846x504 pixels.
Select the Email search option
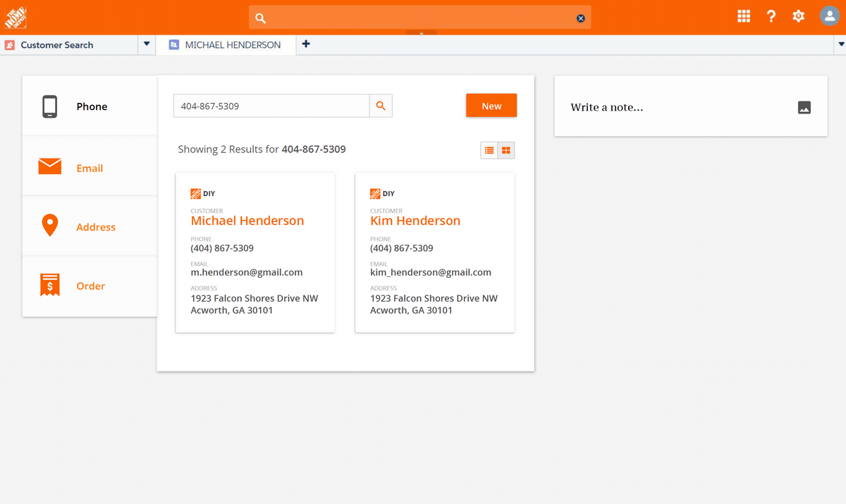click(x=90, y=168)
